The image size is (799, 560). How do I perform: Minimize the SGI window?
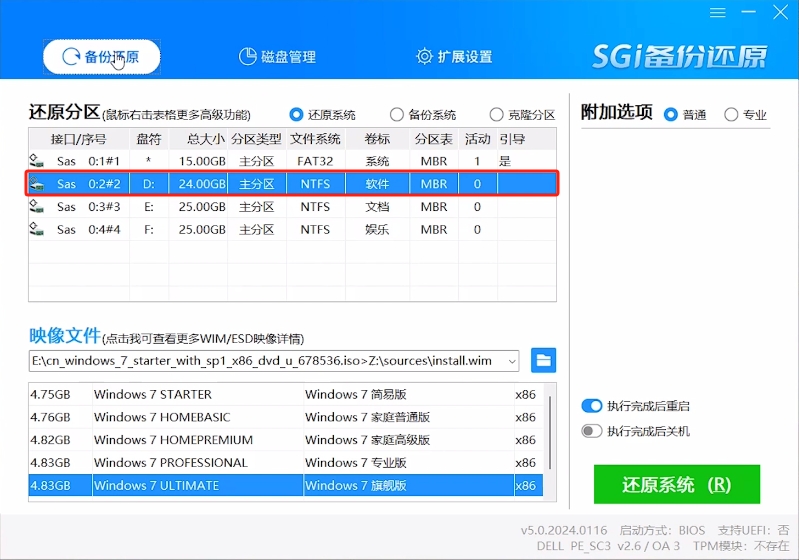[x=748, y=12]
